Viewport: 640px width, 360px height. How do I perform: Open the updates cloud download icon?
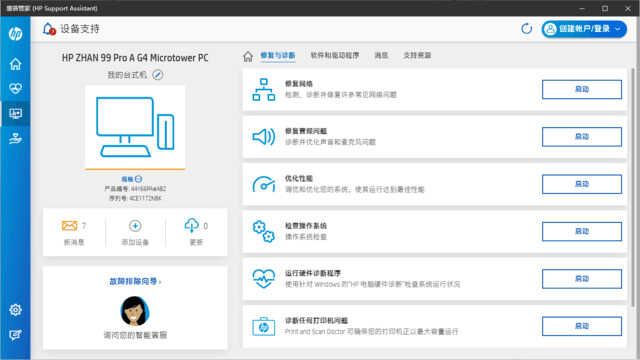coord(191,225)
